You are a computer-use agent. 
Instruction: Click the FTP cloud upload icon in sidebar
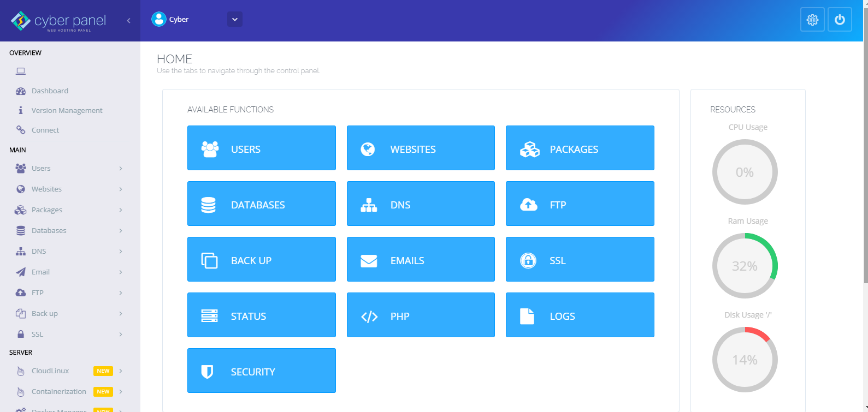(x=21, y=292)
